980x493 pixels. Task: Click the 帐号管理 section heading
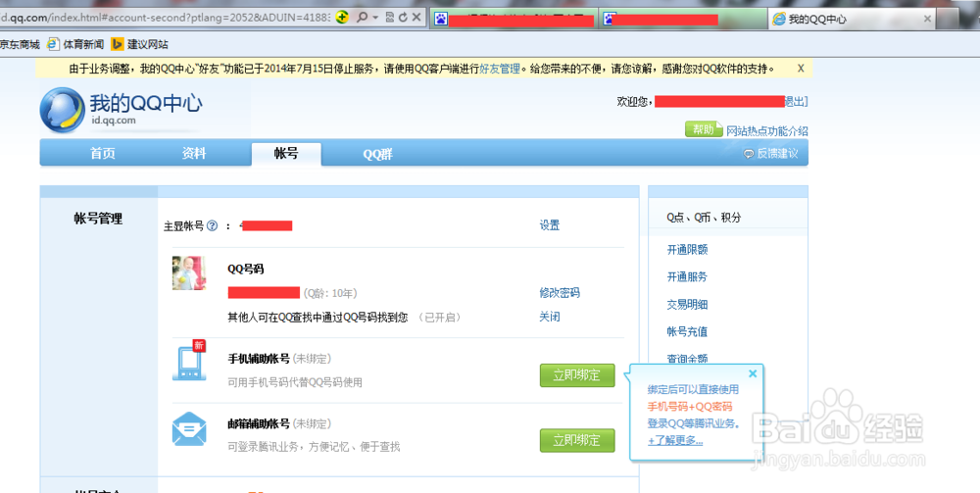pyautogui.click(x=98, y=219)
